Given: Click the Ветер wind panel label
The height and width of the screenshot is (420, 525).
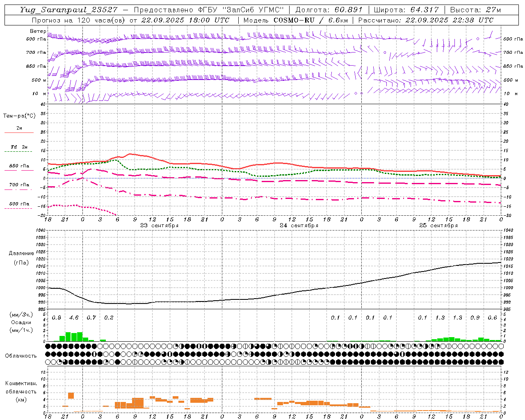Looking at the screenshot, I should 38,31.
